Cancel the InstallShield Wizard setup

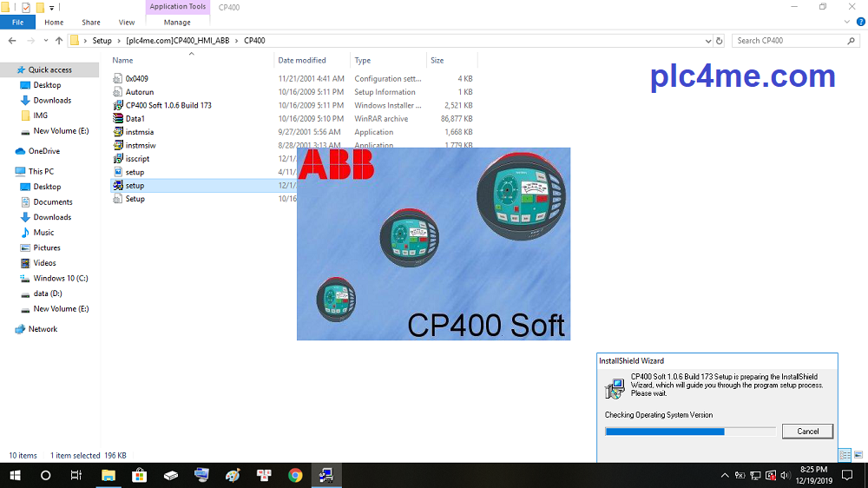tap(807, 432)
